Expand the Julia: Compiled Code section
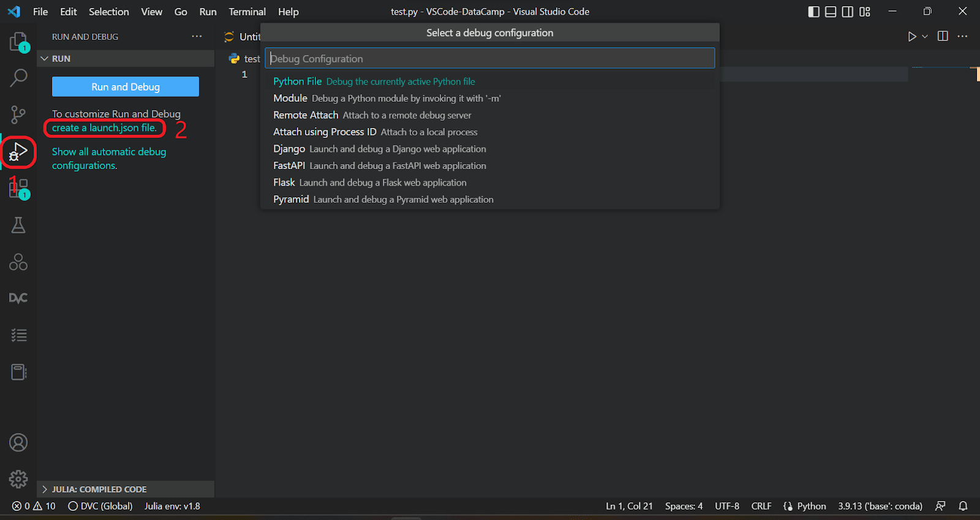The image size is (980, 520). coord(44,489)
